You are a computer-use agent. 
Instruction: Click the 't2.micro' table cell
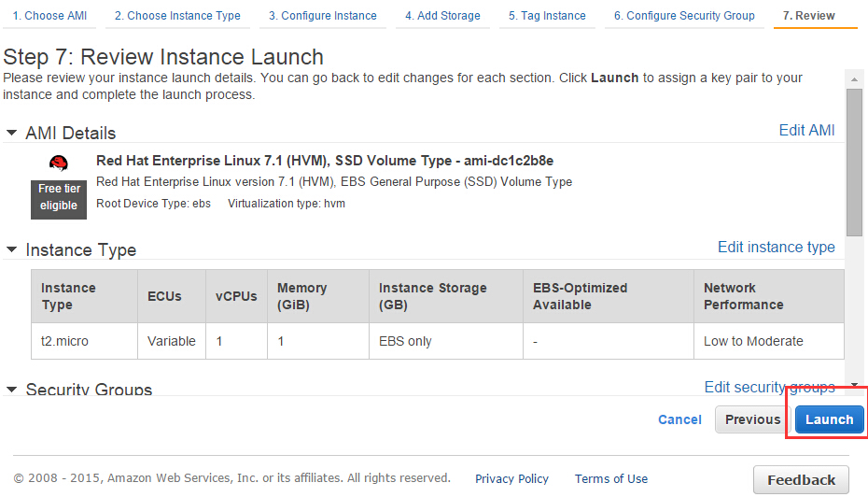click(84, 341)
